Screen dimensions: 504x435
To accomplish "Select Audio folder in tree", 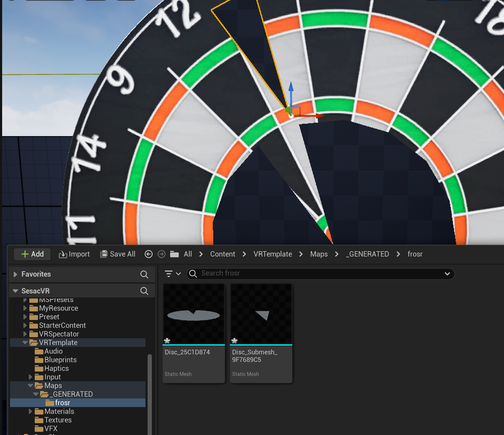I will (53, 351).
